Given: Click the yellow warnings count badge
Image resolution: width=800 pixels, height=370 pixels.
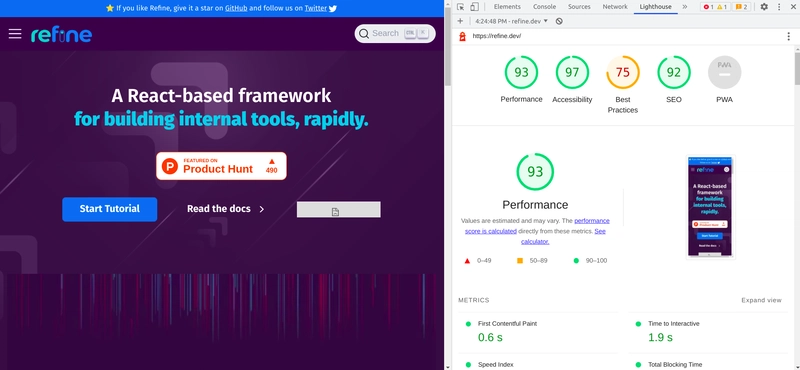Looking at the screenshot, I should click(x=722, y=7).
